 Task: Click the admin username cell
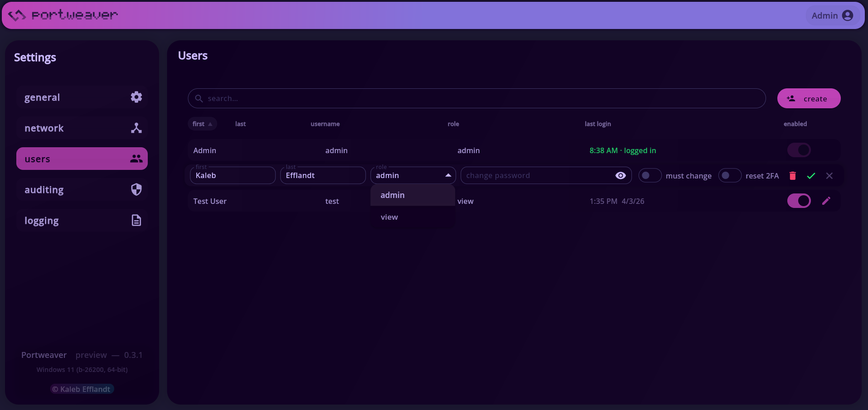[x=336, y=150]
